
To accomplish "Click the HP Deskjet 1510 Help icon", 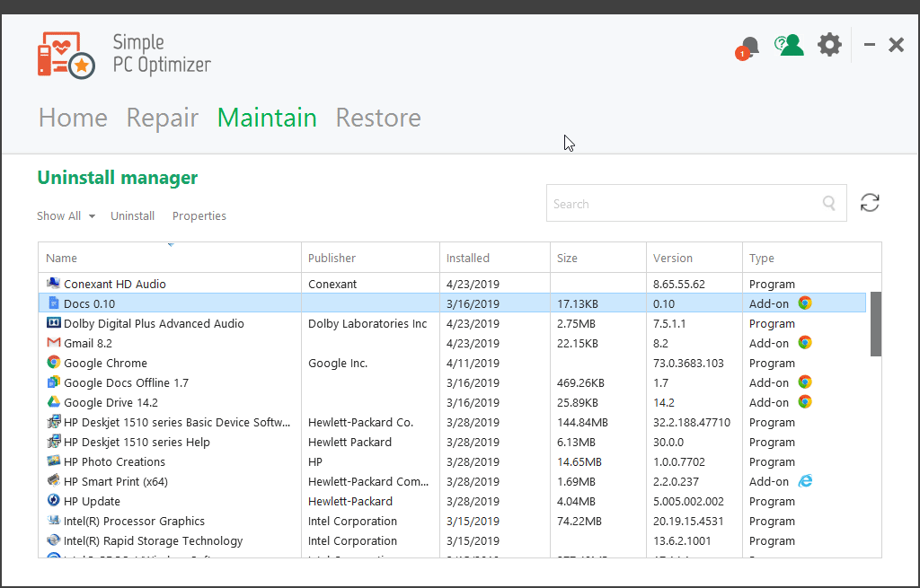I will click(x=53, y=442).
